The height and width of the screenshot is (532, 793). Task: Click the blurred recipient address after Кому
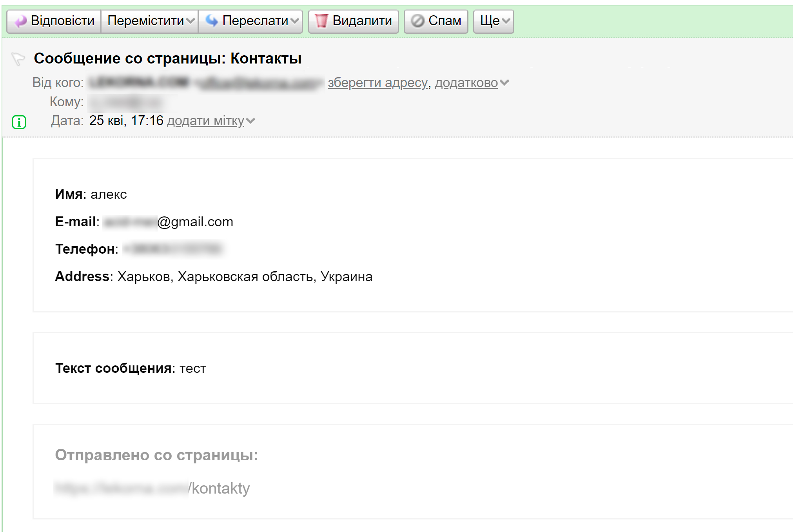(x=125, y=102)
